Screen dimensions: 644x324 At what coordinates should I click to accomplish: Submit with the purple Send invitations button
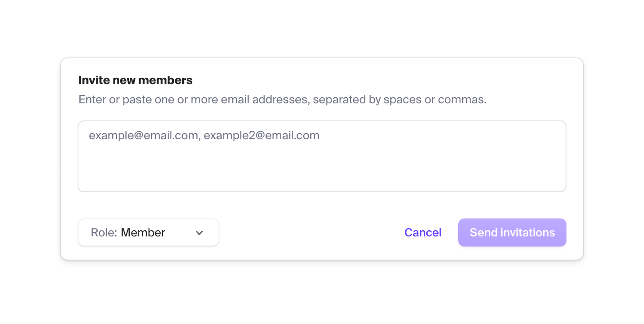(512, 232)
